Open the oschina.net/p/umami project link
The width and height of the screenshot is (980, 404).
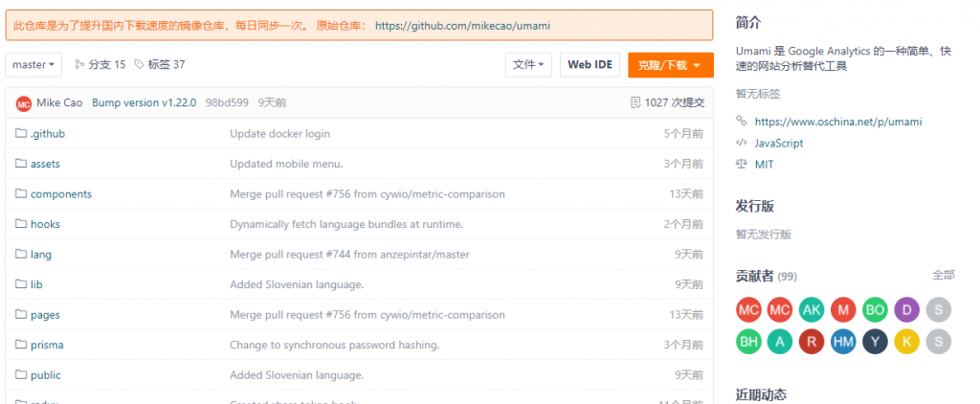click(838, 122)
